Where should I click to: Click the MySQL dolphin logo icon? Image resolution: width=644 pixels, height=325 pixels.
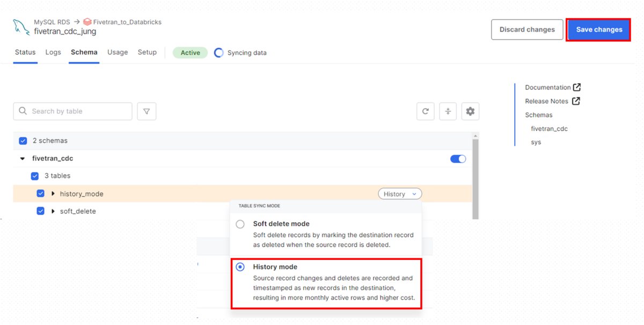[21, 27]
